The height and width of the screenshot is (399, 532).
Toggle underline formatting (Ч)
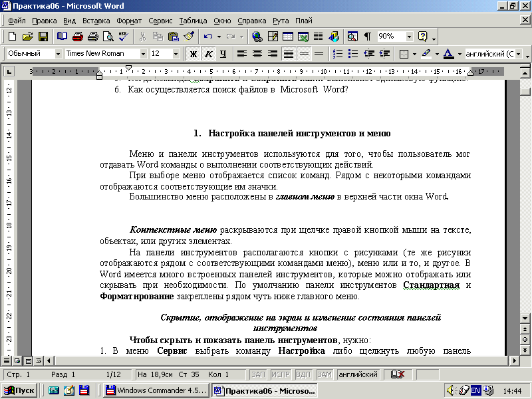(x=223, y=54)
